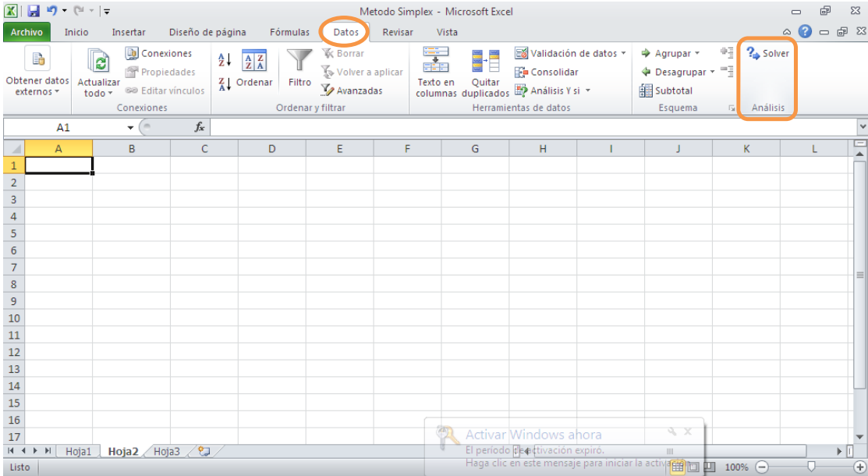Switch to Normal view in status bar
Image resolution: width=868 pixels, height=476 pixels.
click(677, 467)
